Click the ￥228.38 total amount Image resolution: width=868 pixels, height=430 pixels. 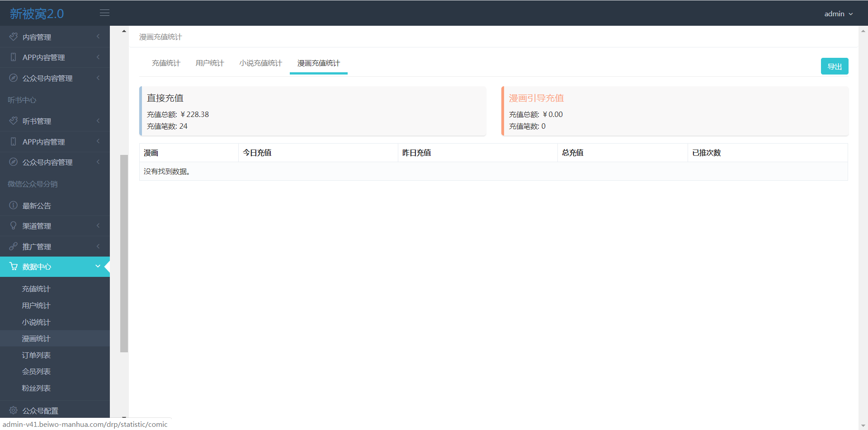click(x=195, y=114)
